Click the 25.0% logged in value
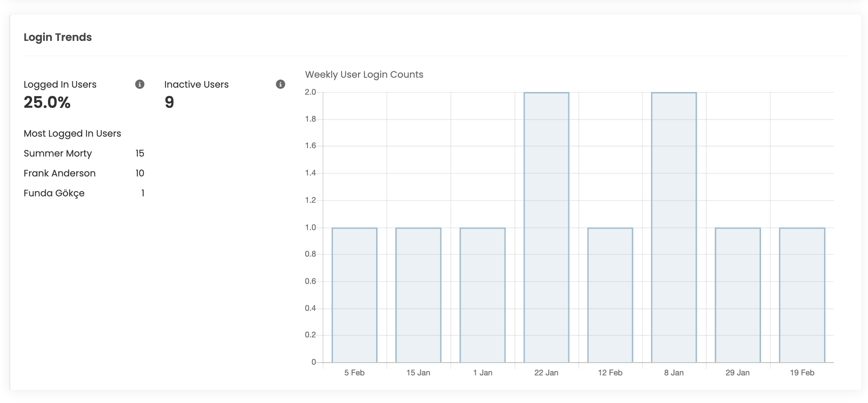The image size is (868, 403). 47,102
